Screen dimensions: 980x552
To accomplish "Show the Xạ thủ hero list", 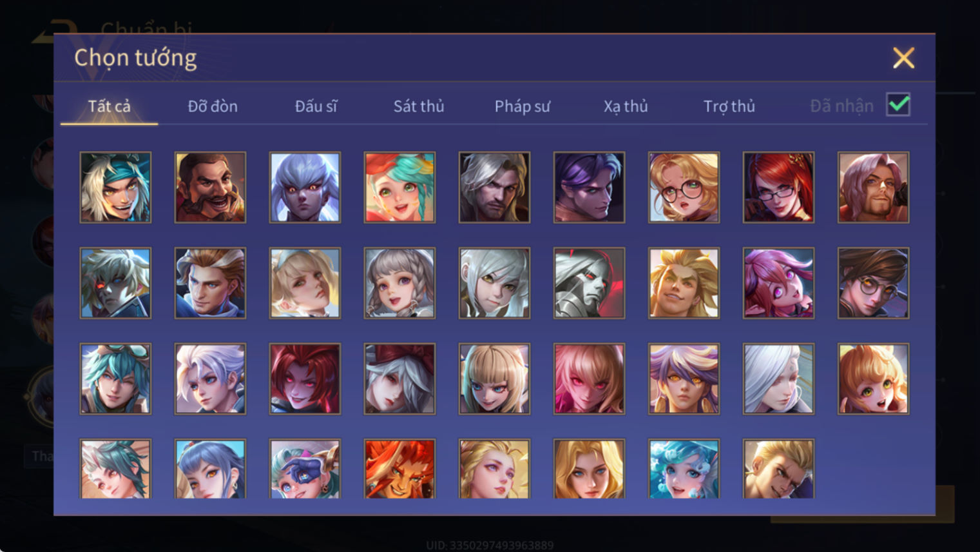I will [626, 106].
